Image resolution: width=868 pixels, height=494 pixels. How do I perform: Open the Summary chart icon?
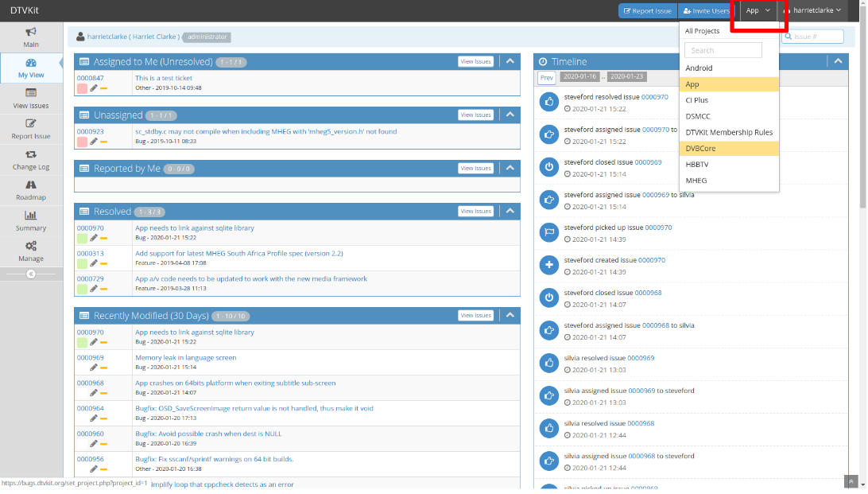[31, 216]
